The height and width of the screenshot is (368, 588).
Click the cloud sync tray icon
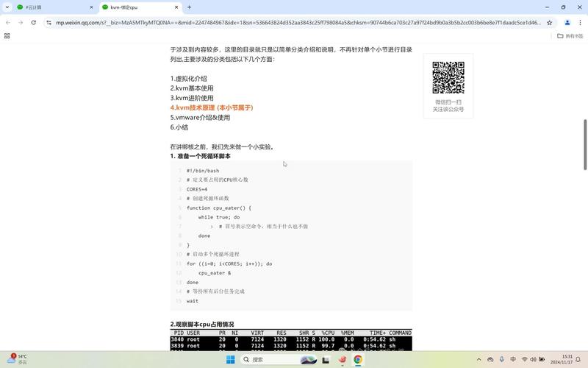pyautogui.click(x=490, y=359)
